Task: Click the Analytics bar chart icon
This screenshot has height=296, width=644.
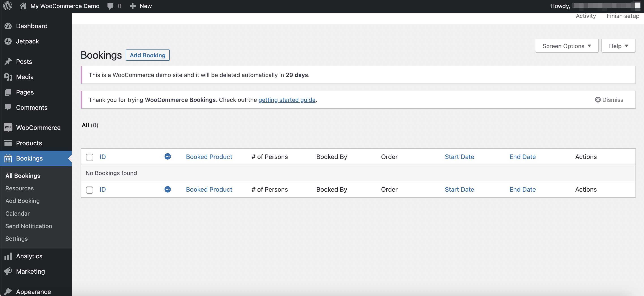Action: pos(8,256)
